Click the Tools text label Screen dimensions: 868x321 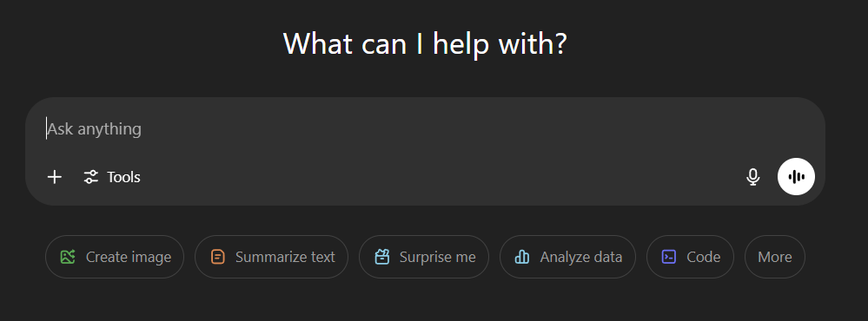(x=123, y=177)
